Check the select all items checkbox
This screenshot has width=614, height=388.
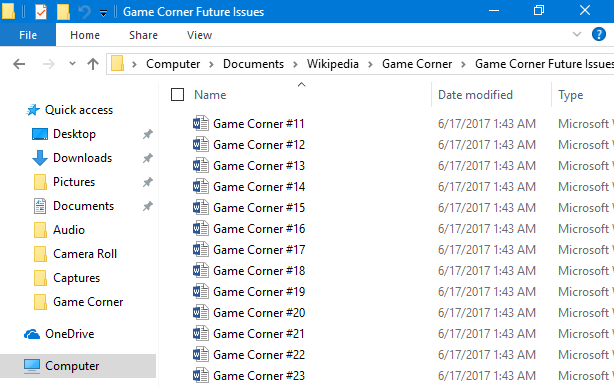click(177, 94)
